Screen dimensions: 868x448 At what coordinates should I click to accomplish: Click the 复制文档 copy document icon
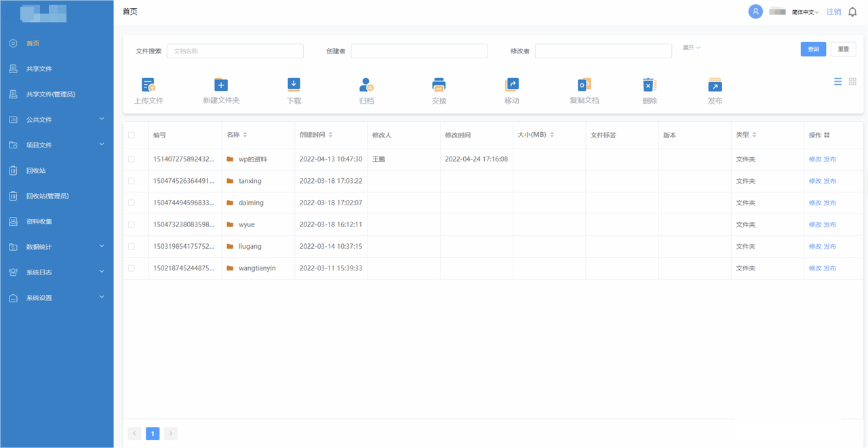coord(584,85)
